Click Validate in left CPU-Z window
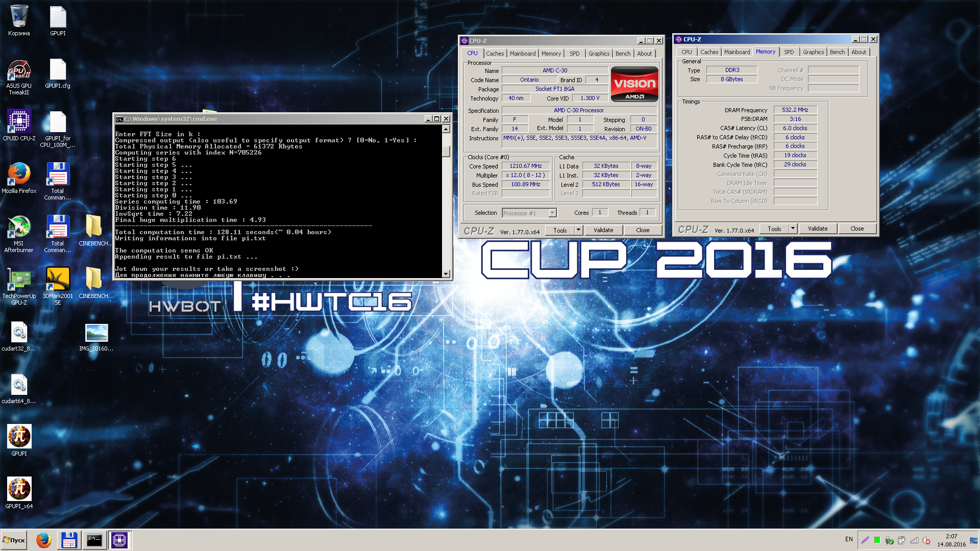This screenshot has width=980, height=551. click(603, 231)
